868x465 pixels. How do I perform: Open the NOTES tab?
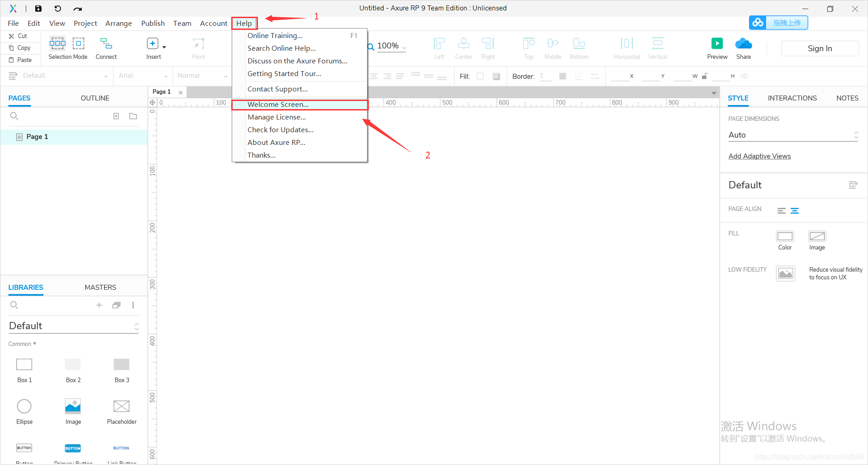847,98
